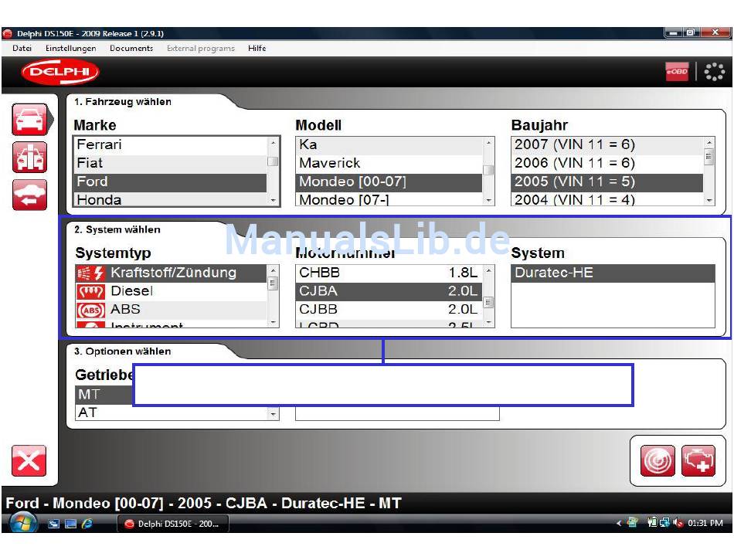Click the car with back arrow icon
The image size is (734, 560).
click(30, 195)
